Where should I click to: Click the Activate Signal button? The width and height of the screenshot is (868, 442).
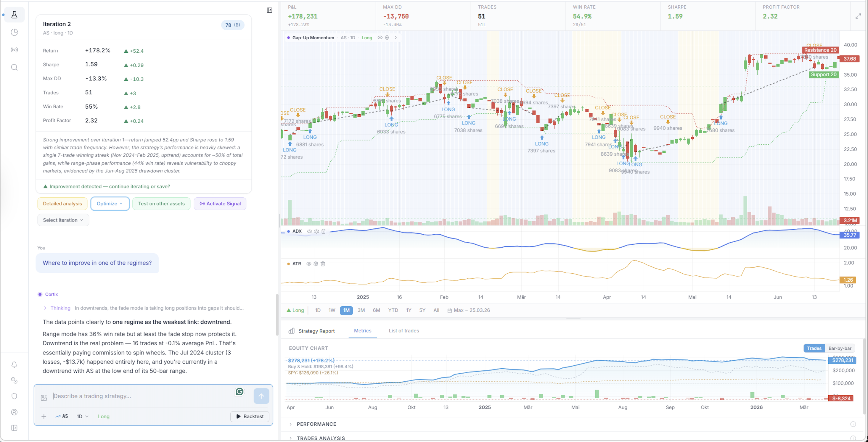tap(220, 204)
